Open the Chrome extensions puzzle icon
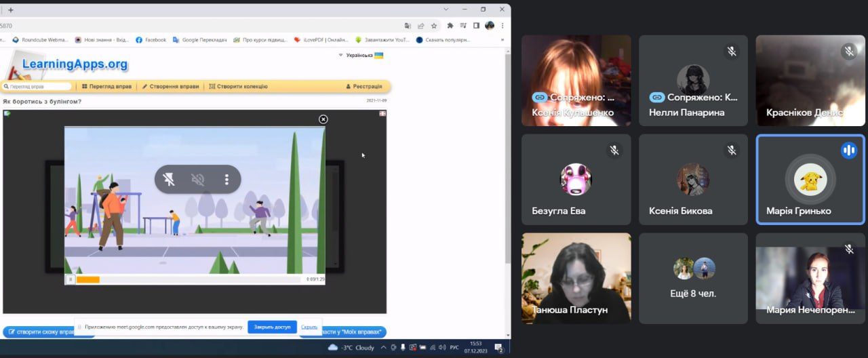 click(450, 26)
